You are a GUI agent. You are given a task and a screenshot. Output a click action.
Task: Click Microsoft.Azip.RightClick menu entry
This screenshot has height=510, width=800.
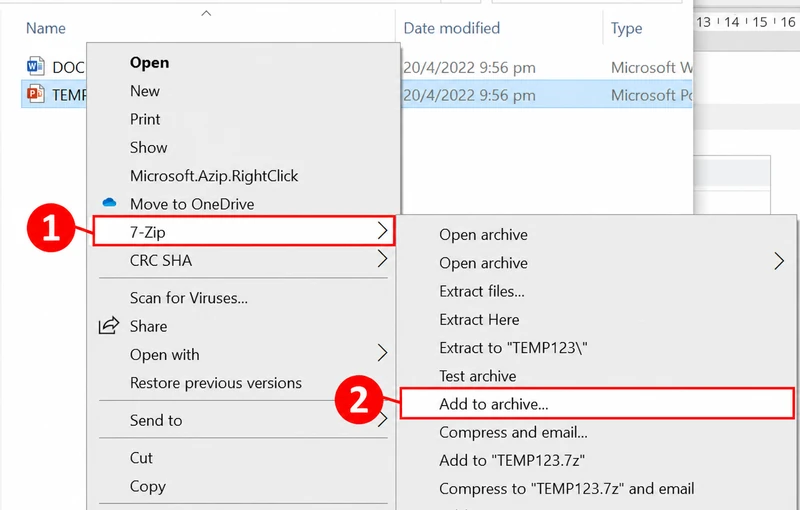click(214, 176)
